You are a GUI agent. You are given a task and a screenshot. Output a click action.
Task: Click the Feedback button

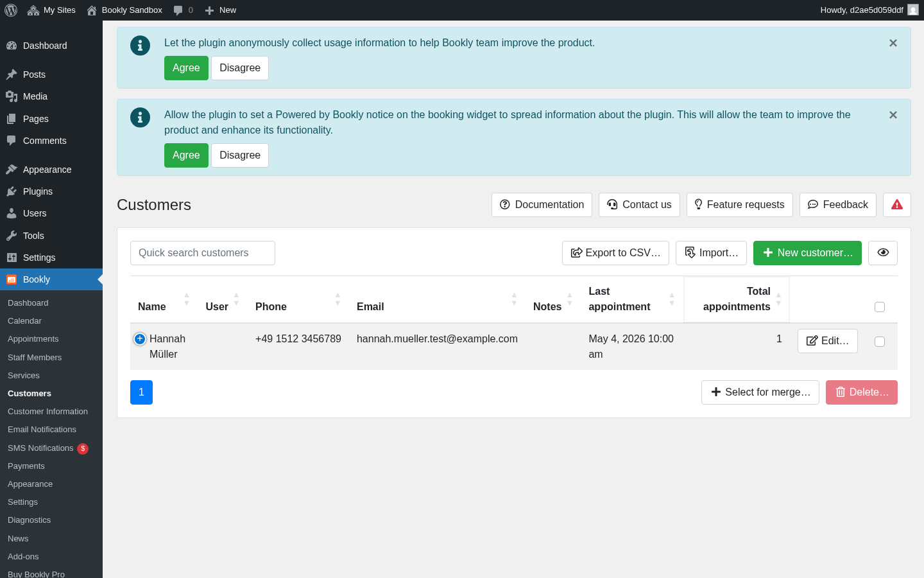837,205
